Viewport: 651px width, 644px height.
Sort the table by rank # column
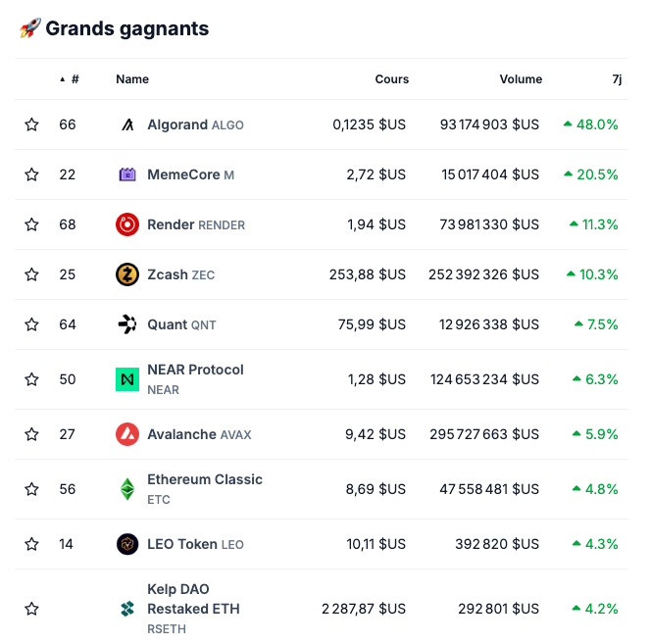click(75, 79)
